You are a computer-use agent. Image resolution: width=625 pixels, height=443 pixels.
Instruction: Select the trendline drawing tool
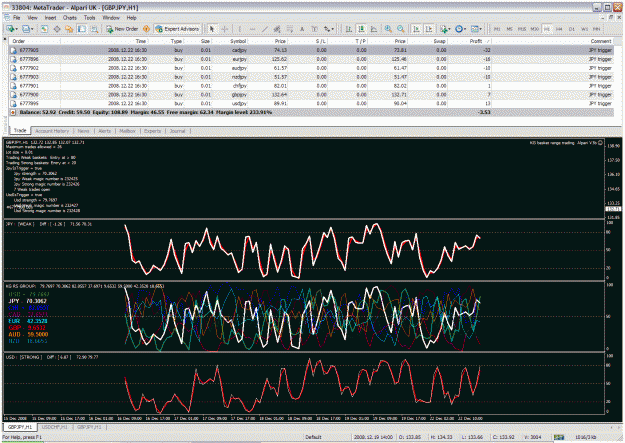[265, 29]
